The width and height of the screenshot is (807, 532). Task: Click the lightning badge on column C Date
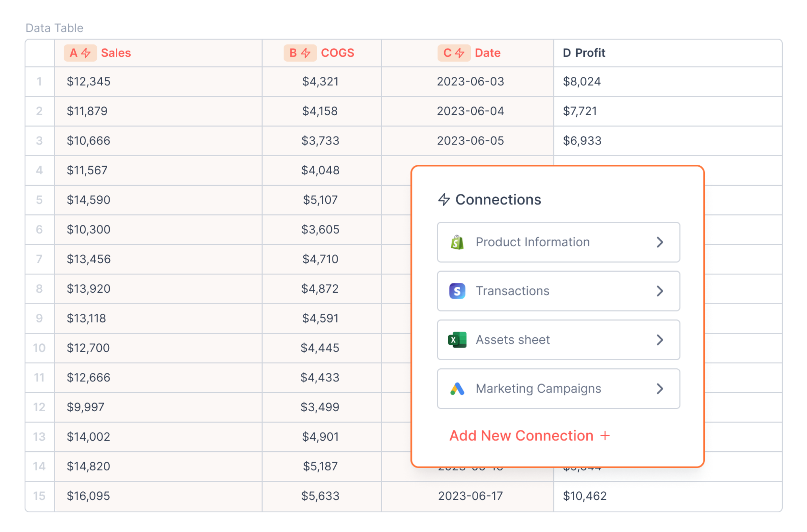coord(454,53)
